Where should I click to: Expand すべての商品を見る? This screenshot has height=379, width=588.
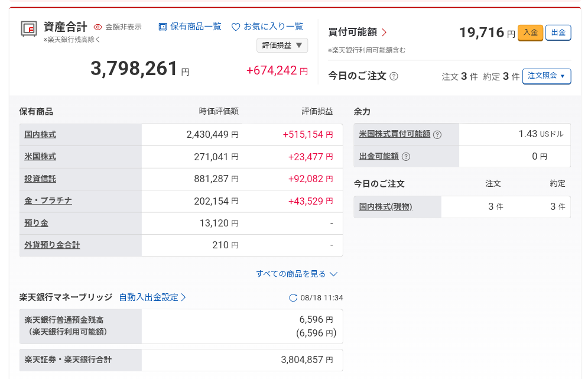coord(297,274)
